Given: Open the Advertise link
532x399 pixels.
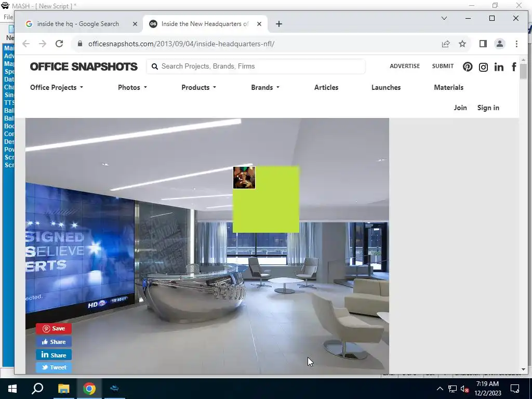Looking at the screenshot, I should click(x=404, y=66).
